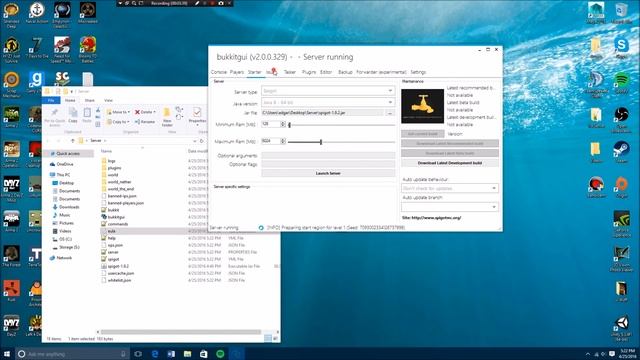Viewport: 640px width, 360px height.
Task: Click the Optional arguments field
Action: tap(328, 156)
